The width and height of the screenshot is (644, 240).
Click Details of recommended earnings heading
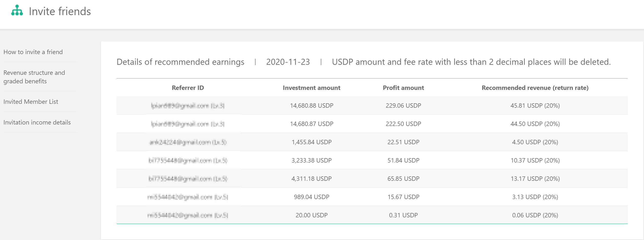[180, 62]
